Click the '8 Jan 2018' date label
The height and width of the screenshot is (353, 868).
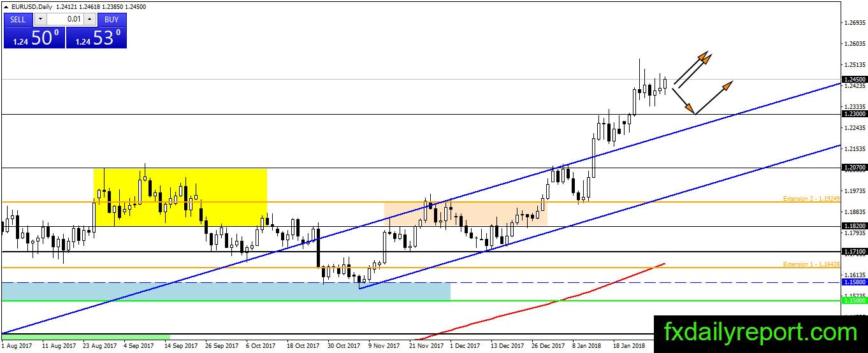tap(587, 345)
